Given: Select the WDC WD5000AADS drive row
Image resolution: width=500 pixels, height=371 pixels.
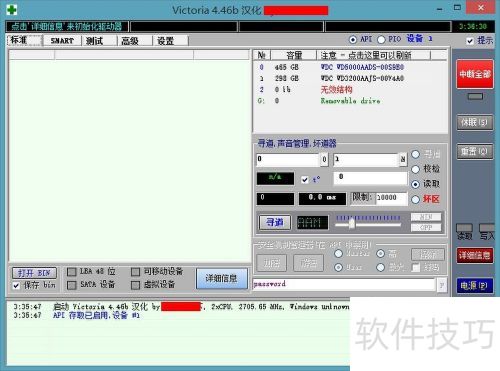Looking at the screenshot, I should tap(350, 67).
